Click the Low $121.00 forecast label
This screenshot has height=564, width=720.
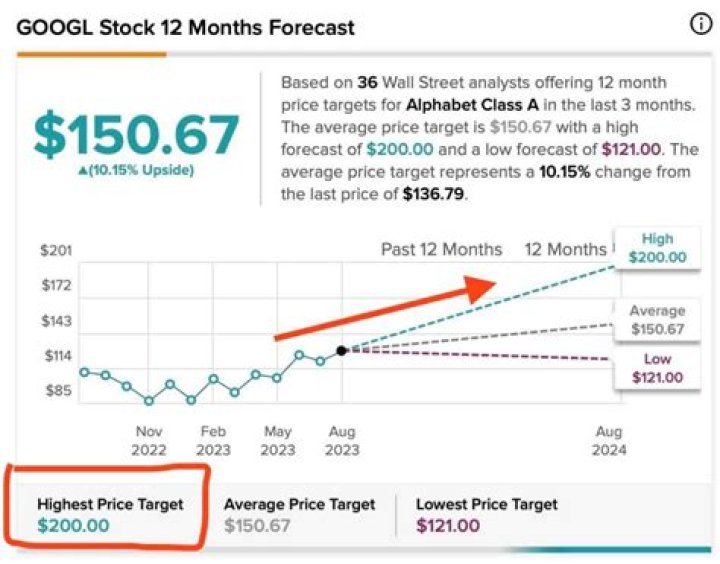tap(657, 368)
